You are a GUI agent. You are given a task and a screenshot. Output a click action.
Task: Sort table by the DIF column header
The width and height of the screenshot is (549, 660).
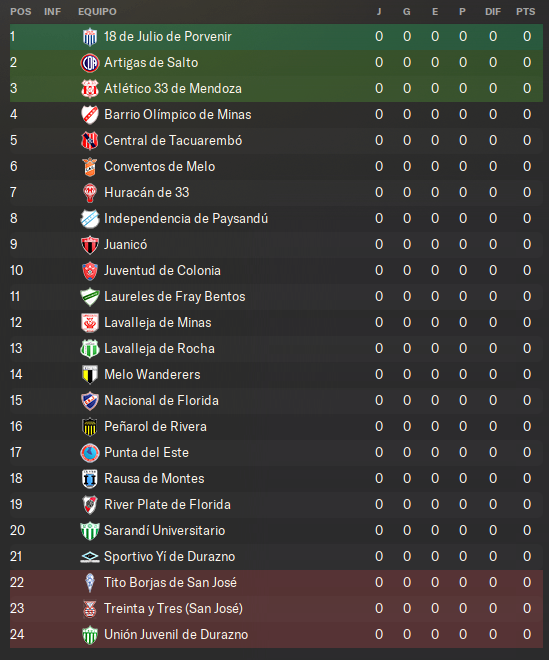click(x=493, y=11)
